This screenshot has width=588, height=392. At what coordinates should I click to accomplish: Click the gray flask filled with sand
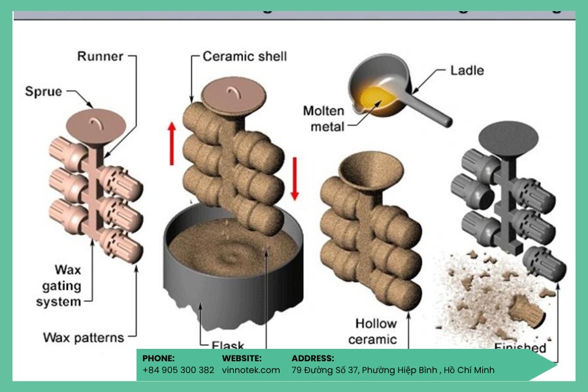tap(233, 269)
